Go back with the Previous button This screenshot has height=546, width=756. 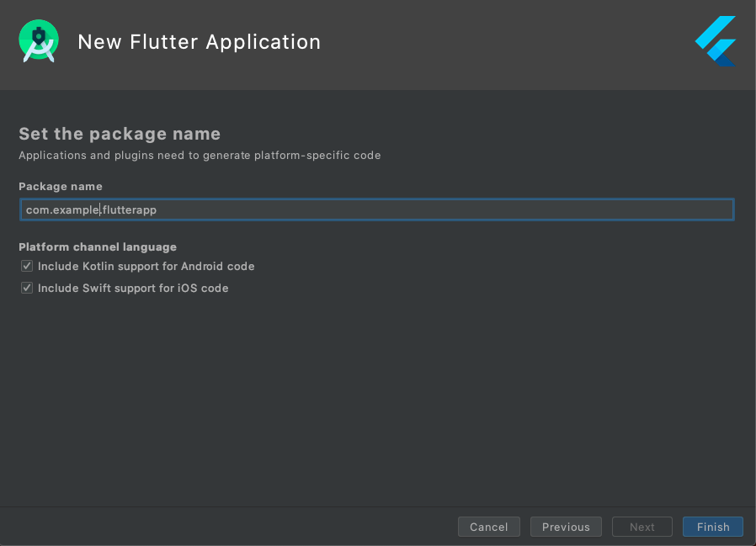[566, 527]
